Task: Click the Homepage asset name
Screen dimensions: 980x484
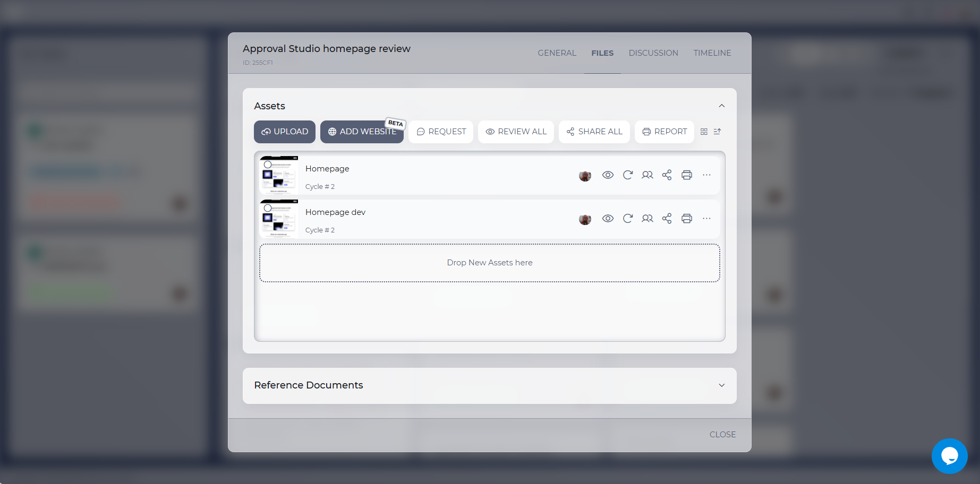Action: click(x=327, y=169)
